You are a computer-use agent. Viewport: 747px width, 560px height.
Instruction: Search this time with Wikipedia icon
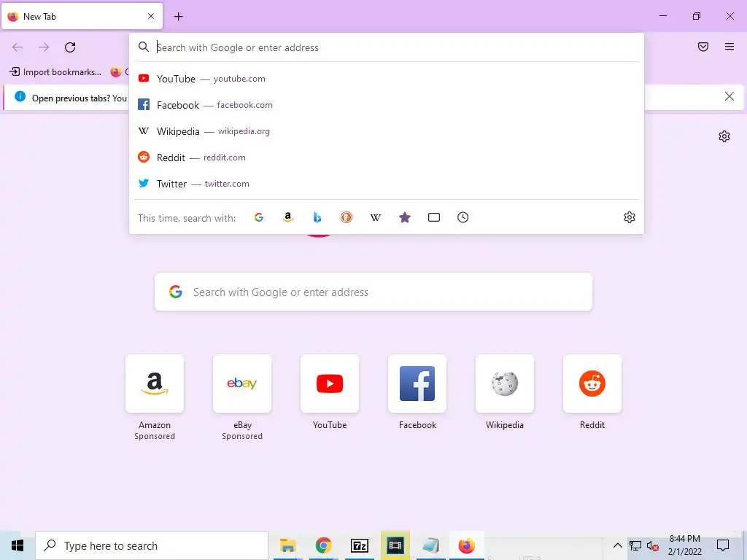(376, 217)
